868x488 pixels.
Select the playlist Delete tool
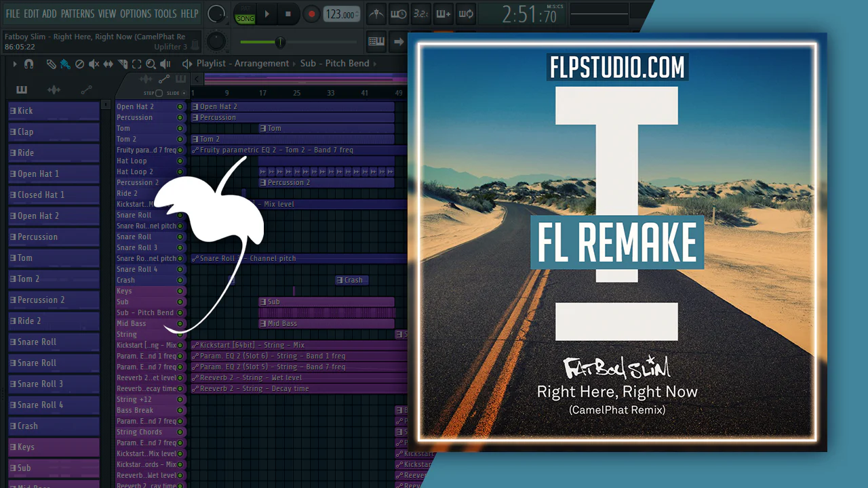79,64
